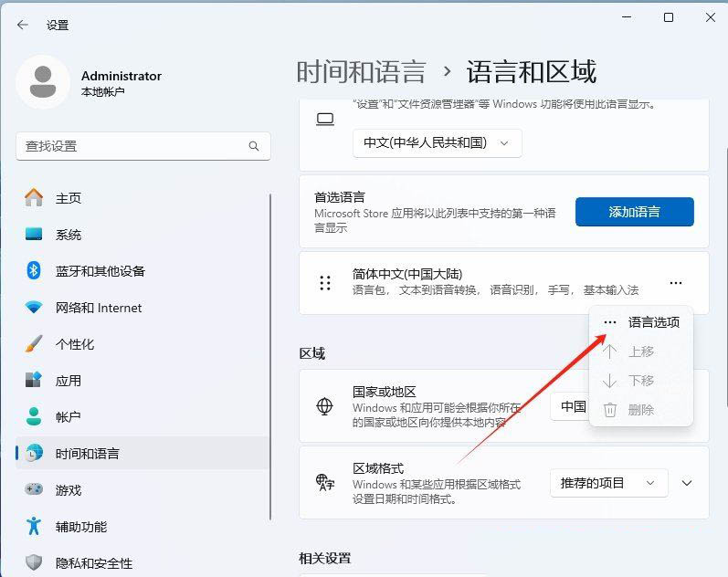Click the back arrow in Settings
Viewport: 728px width, 577px height.
click(23, 25)
